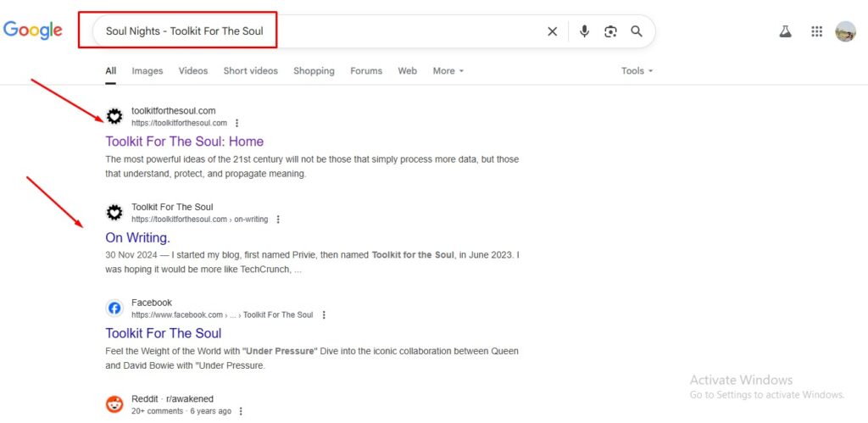The image size is (868, 423).
Task: Open the 'On Writing.' result link
Action: 138,237
